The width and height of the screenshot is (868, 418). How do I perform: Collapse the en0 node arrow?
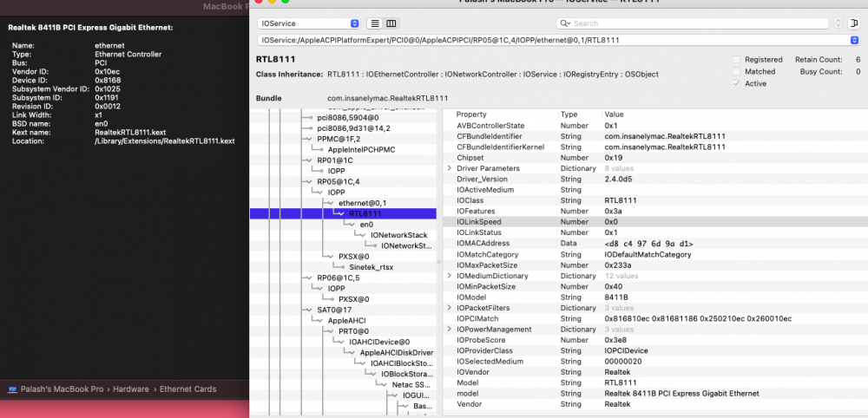351,225
